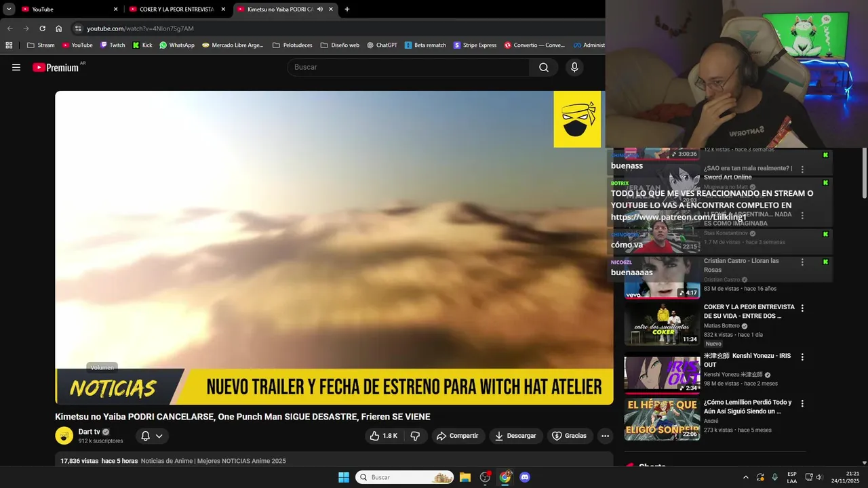Open Windows Start menu
Image resolution: width=868 pixels, height=488 pixels.
click(x=344, y=477)
